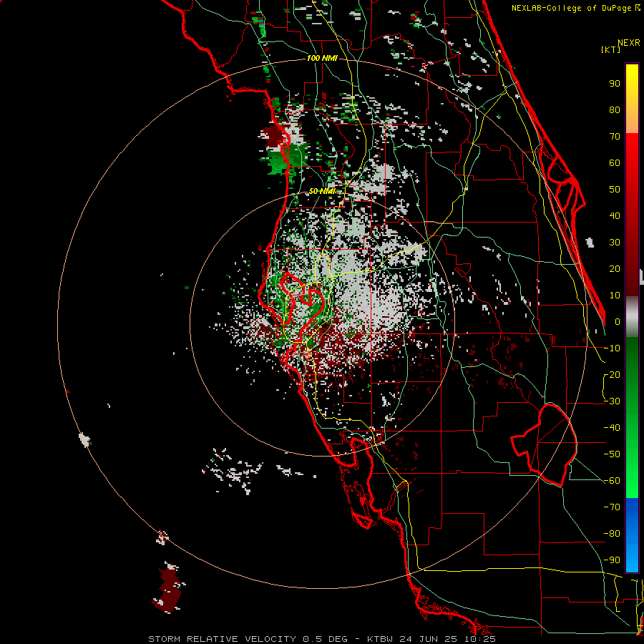This screenshot has height=644, width=644.
Task: Pick the orange segment of the color bar
Action: coord(632,119)
